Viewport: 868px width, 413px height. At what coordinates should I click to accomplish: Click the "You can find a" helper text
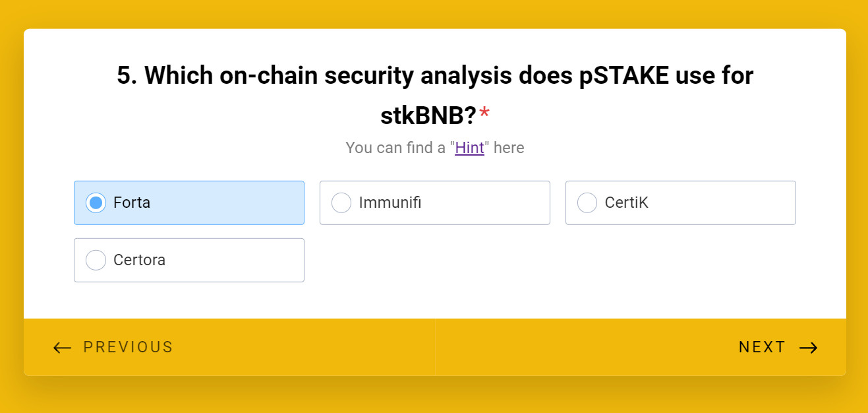395,148
